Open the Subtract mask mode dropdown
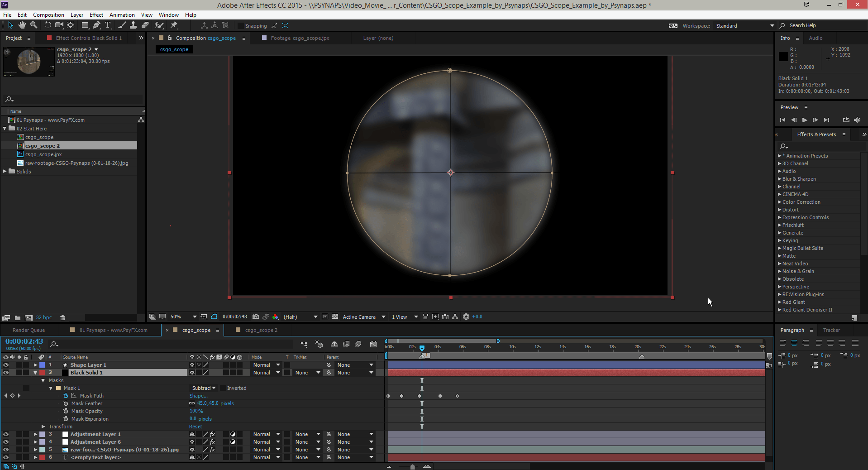 point(204,388)
